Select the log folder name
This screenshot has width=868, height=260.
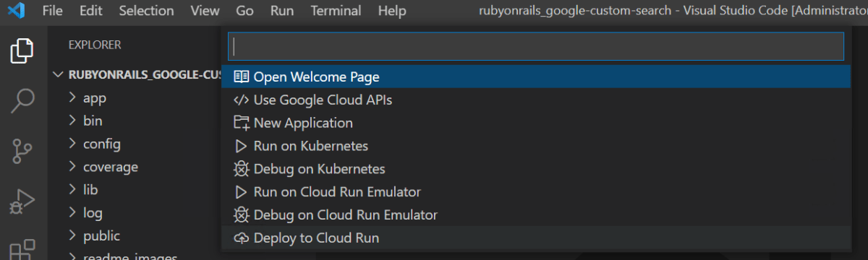pyautogui.click(x=93, y=214)
